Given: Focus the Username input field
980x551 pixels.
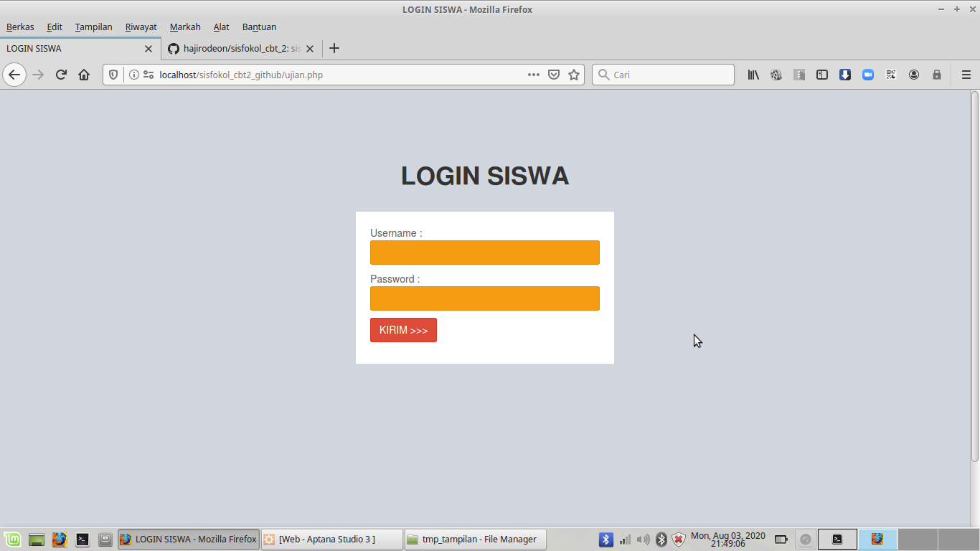Looking at the screenshot, I should pos(485,253).
